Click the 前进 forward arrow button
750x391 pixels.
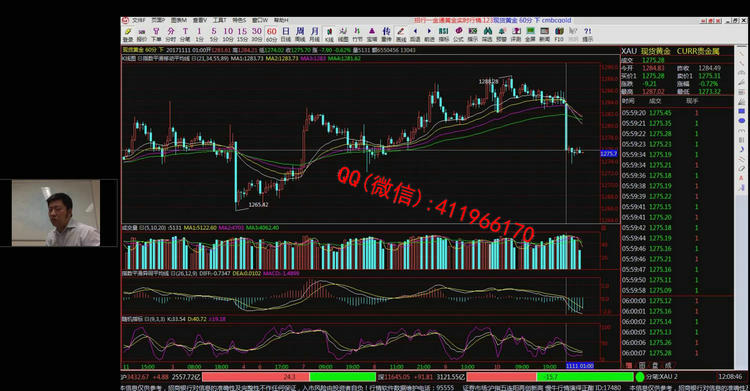[x=430, y=34]
